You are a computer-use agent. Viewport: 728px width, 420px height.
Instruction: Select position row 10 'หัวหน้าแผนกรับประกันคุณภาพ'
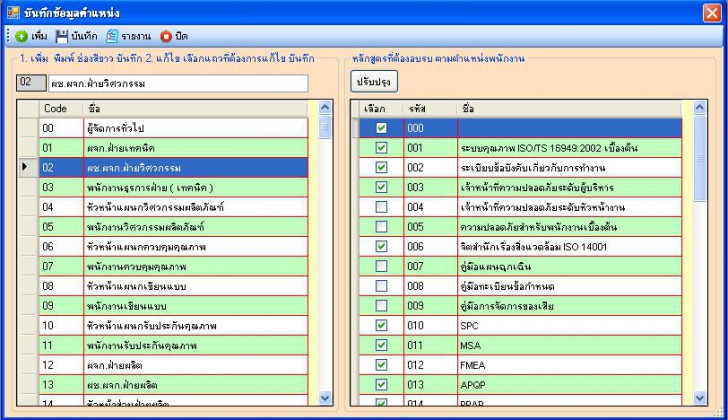pos(173,325)
